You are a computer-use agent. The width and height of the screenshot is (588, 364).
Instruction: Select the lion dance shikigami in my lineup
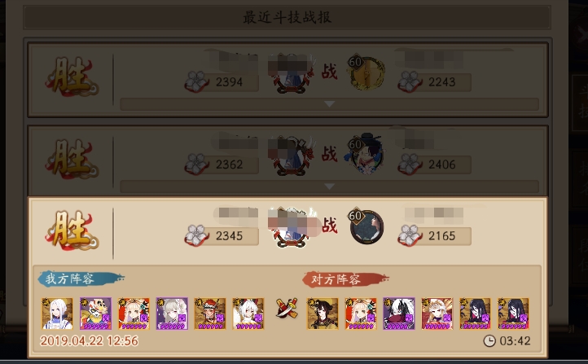(x=95, y=314)
